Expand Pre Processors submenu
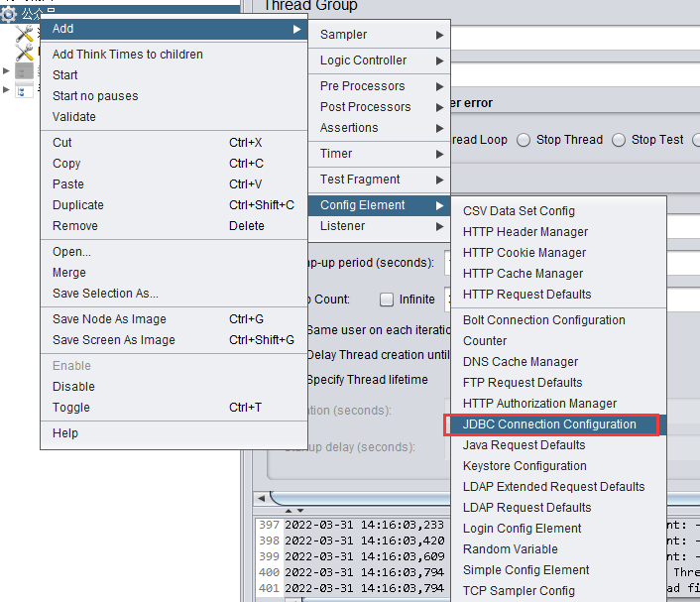This screenshot has width=700, height=602. (379, 85)
